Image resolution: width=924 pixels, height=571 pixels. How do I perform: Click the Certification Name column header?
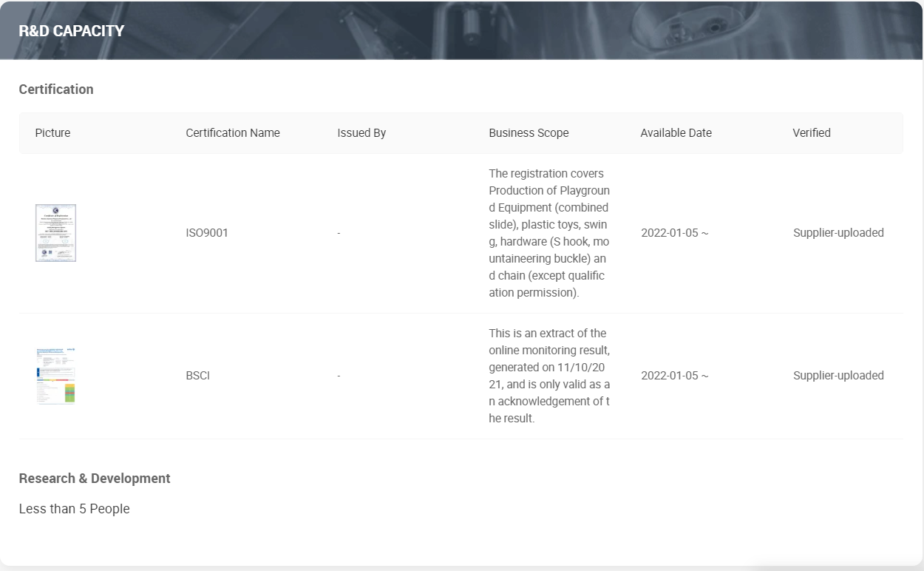pos(233,133)
